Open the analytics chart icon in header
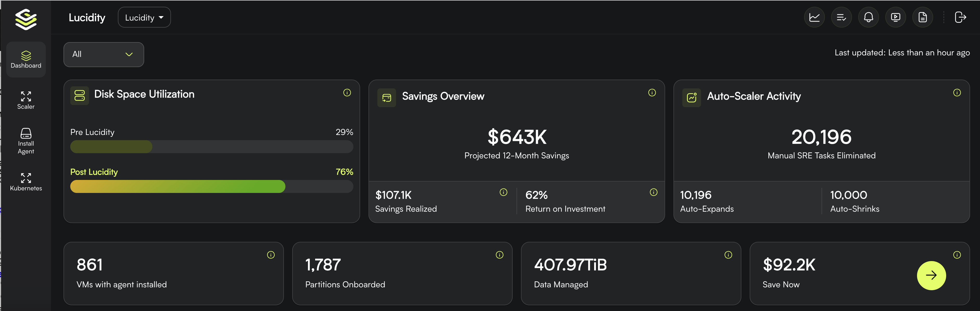 (x=814, y=17)
